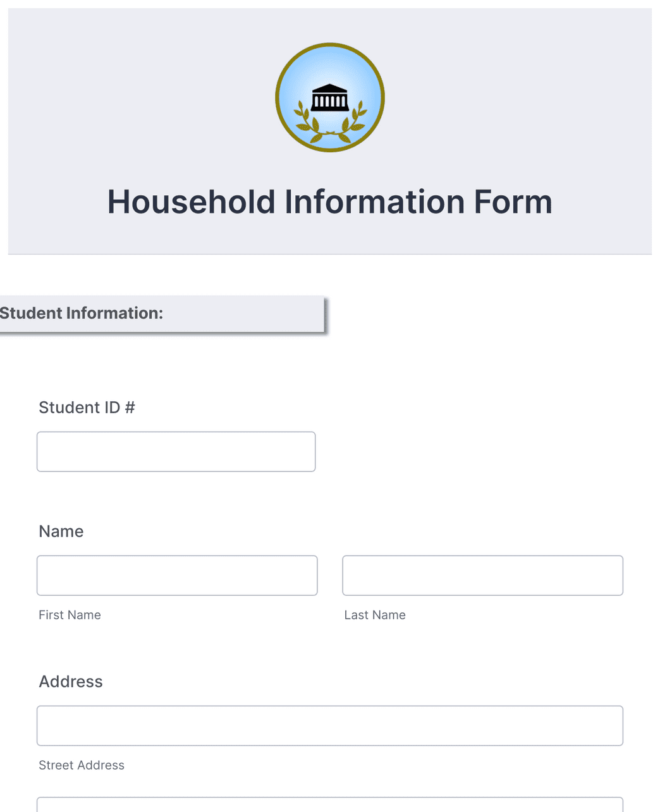Viewport: 660px width, 812px height.
Task: Click the Name field label
Action: pyautogui.click(x=61, y=531)
